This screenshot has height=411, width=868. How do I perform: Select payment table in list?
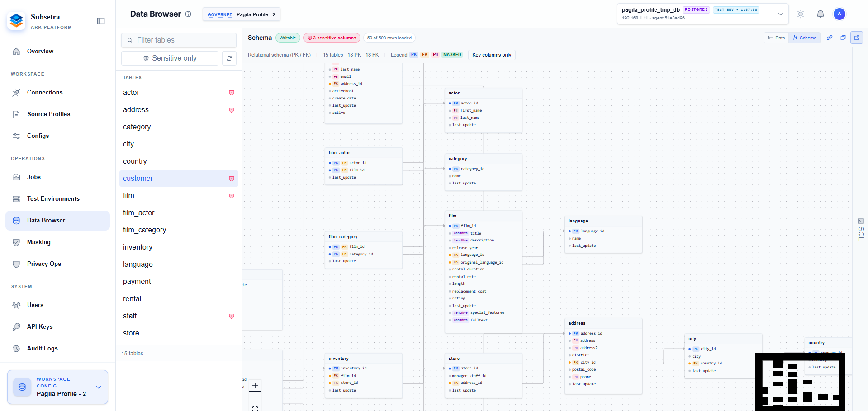(x=179, y=282)
